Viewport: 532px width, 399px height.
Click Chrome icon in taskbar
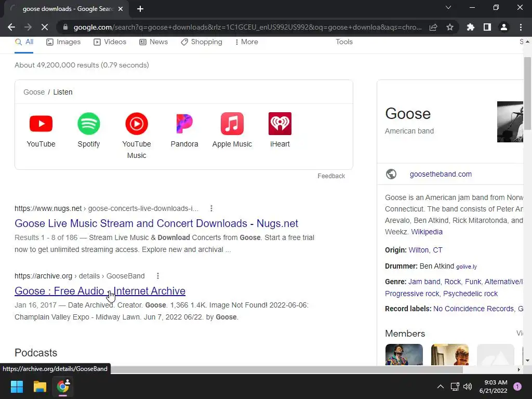click(x=63, y=387)
